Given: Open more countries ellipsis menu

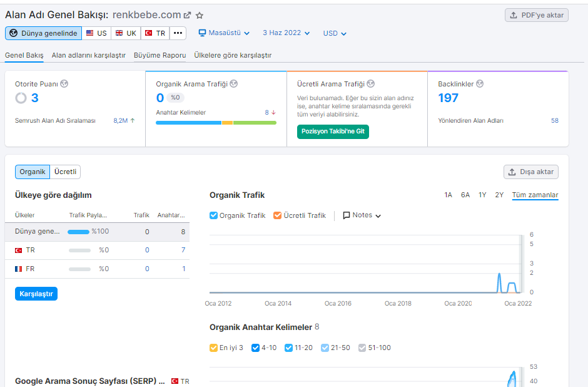Looking at the screenshot, I should pyautogui.click(x=178, y=33).
